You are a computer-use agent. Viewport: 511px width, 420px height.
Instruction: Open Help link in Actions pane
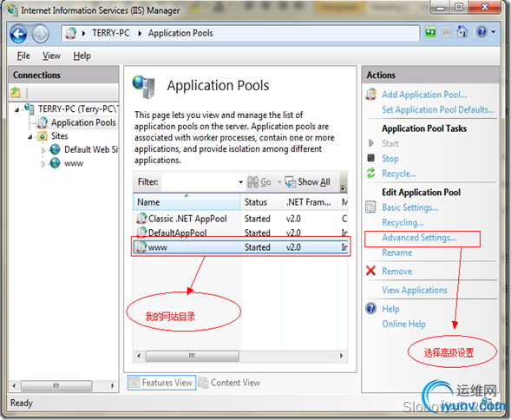click(390, 309)
